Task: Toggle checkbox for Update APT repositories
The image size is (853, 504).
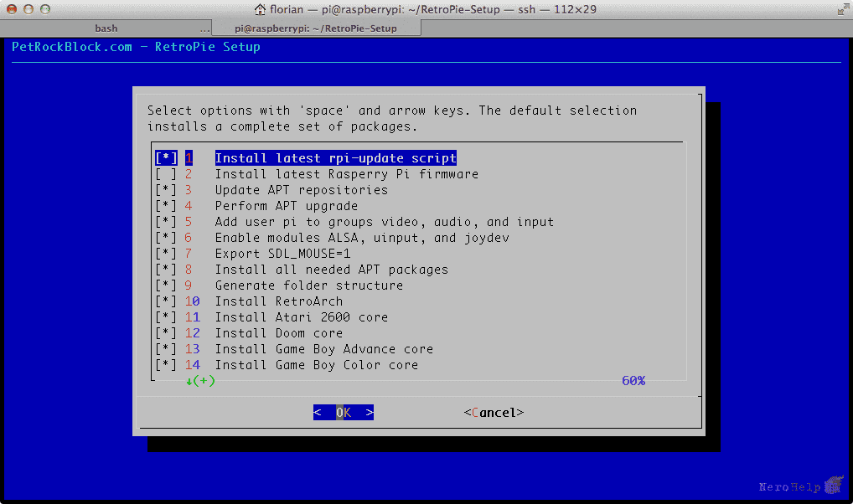Action: pyautogui.click(x=166, y=190)
